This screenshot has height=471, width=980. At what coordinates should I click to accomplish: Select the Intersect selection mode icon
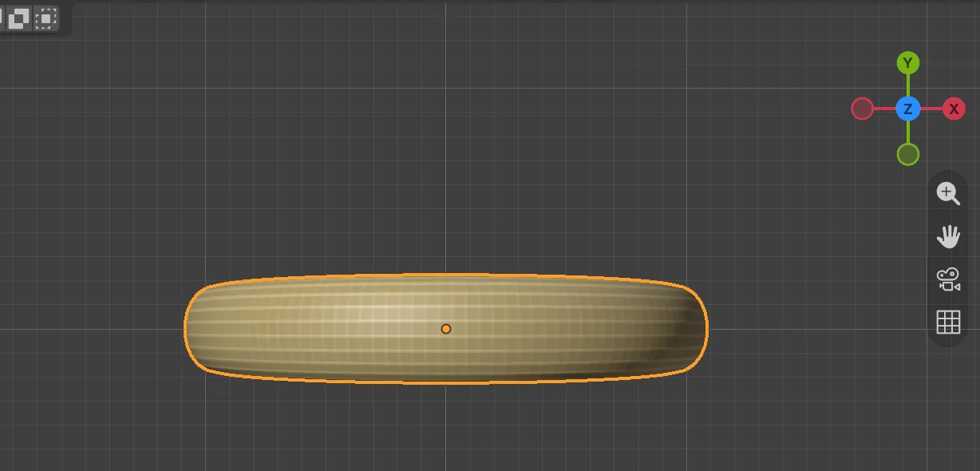click(46, 18)
